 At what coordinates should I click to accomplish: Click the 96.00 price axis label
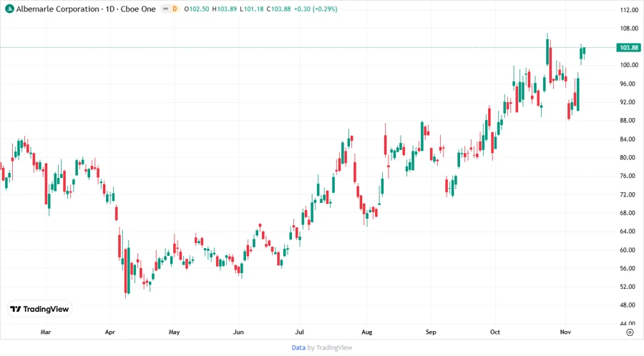pyautogui.click(x=629, y=84)
